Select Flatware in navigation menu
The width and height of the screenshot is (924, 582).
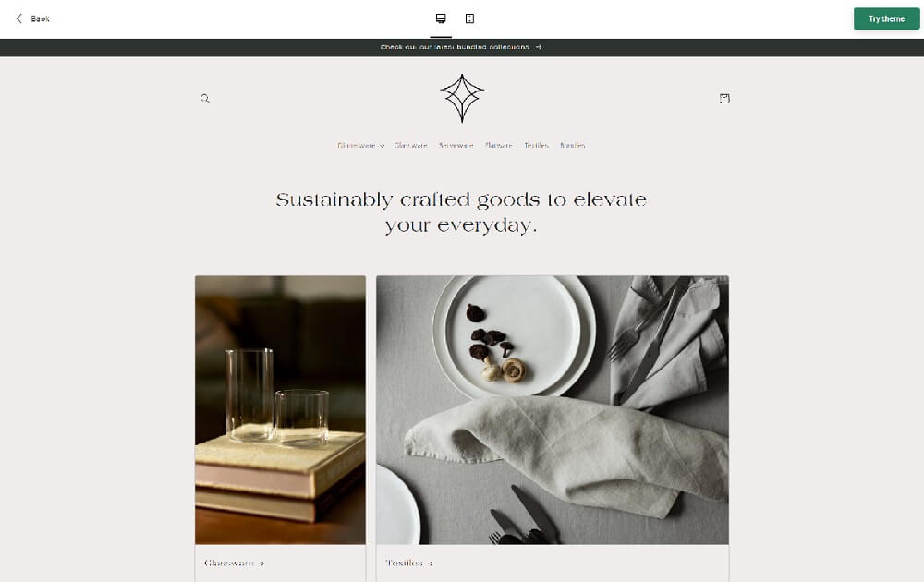[x=499, y=146]
